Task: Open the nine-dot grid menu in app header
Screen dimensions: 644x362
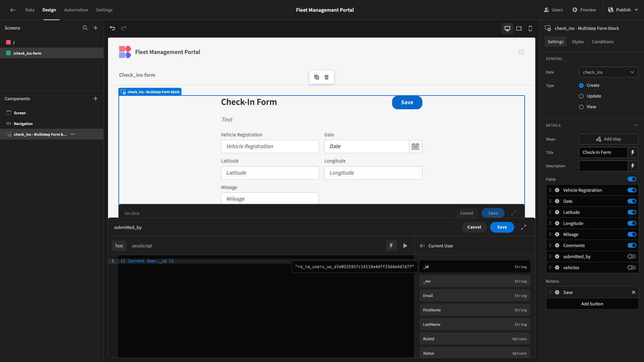Action: [x=521, y=52]
